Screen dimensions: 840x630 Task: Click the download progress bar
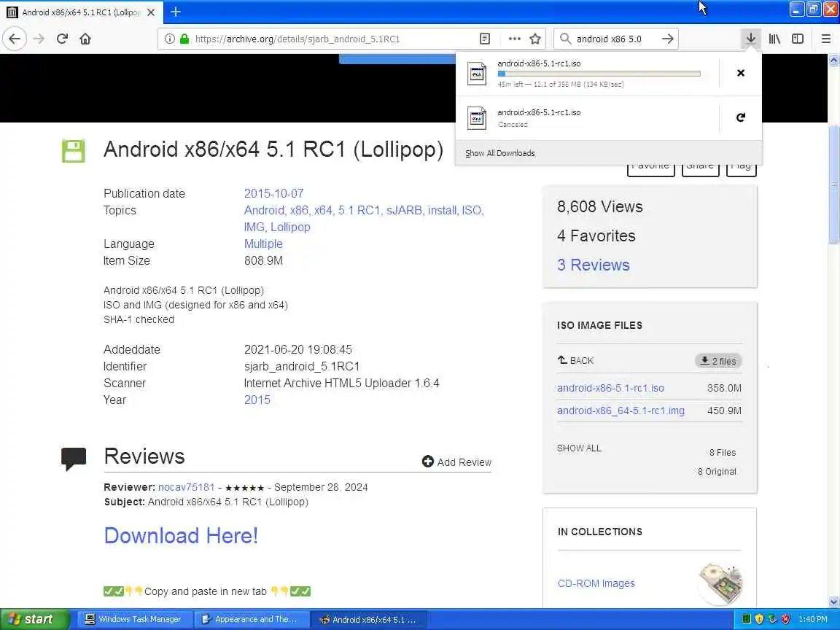(599, 74)
